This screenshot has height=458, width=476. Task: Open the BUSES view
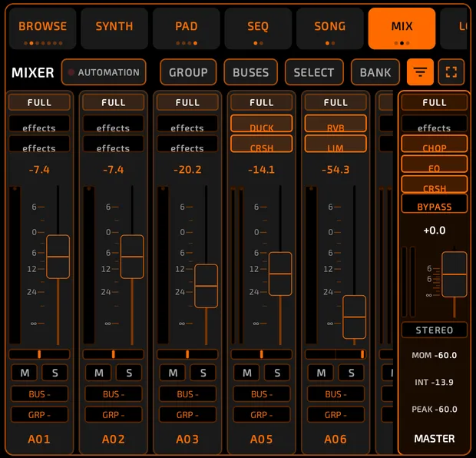point(251,72)
